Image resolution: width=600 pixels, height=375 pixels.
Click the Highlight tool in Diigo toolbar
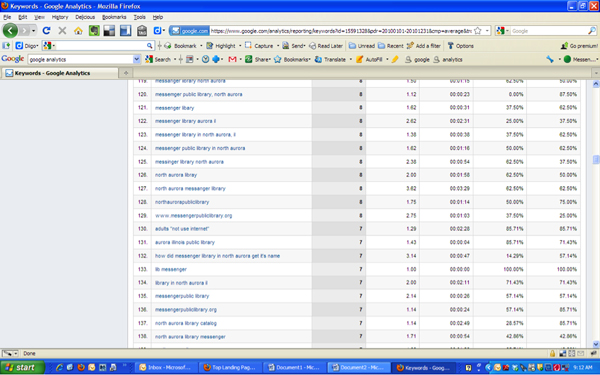tap(221, 46)
